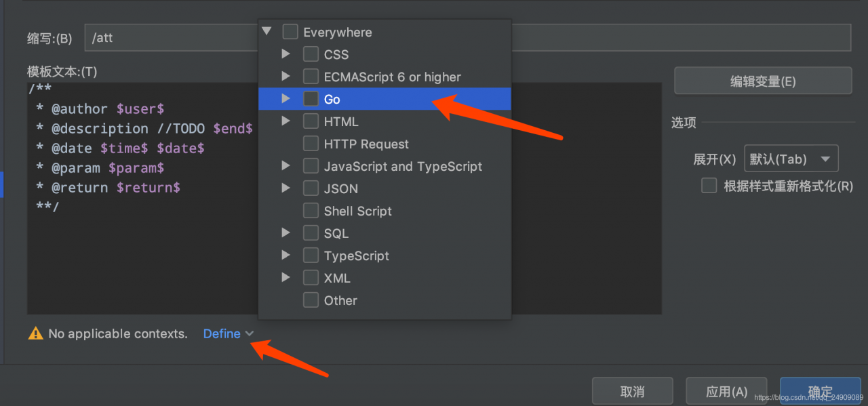868x406 pixels.
Task: Open the expand-with Tab dropdown
Action: [791, 159]
